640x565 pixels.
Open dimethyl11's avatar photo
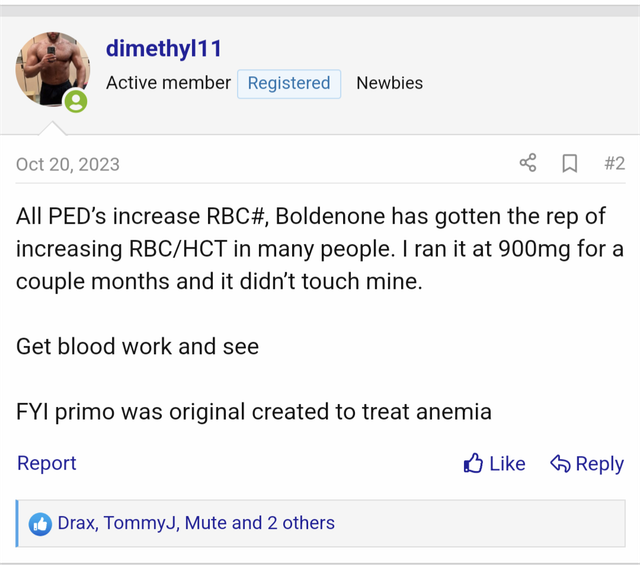coord(52,70)
